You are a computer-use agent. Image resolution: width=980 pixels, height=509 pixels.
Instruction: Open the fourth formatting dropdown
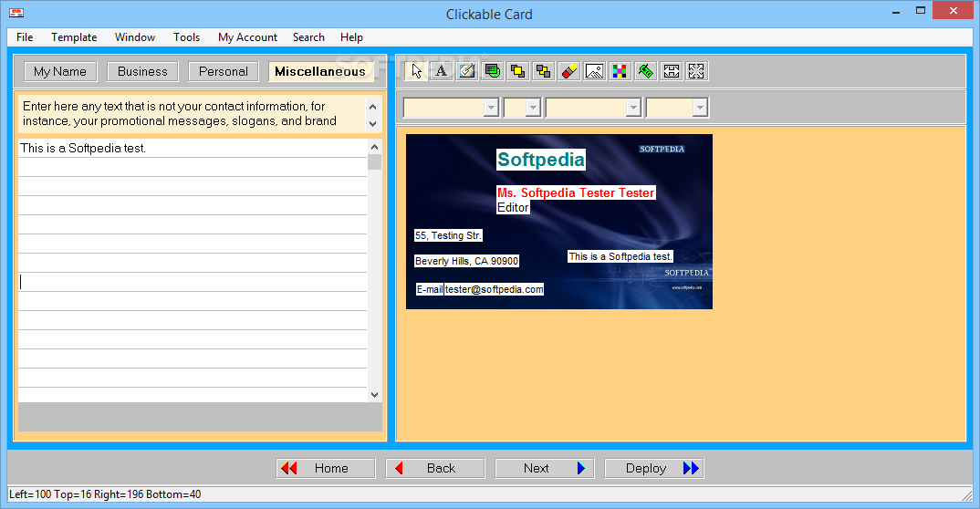677,108
